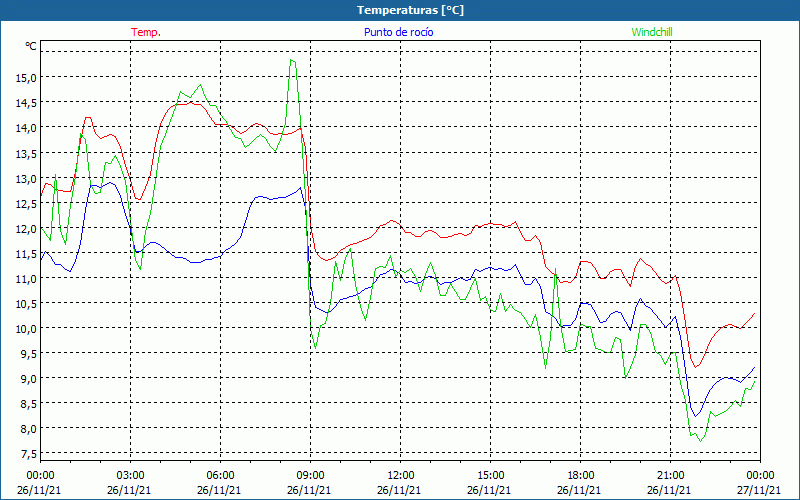This screenshot has height=500, width=800.
Task: Click the 09:00 time axis label
Action: (310, 476)
